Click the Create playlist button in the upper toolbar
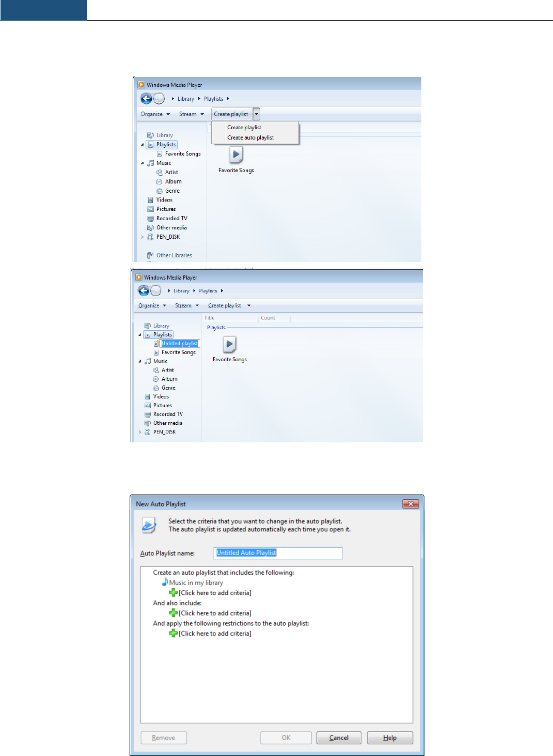Image resolution: width=553 pixels, height=756 pixels. pos(231,114)
